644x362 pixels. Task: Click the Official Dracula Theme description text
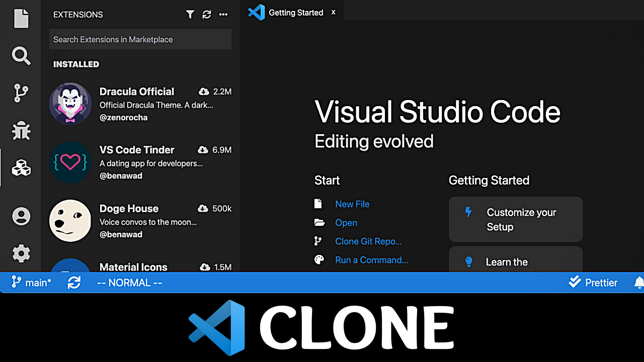click(x=156, y=105)
